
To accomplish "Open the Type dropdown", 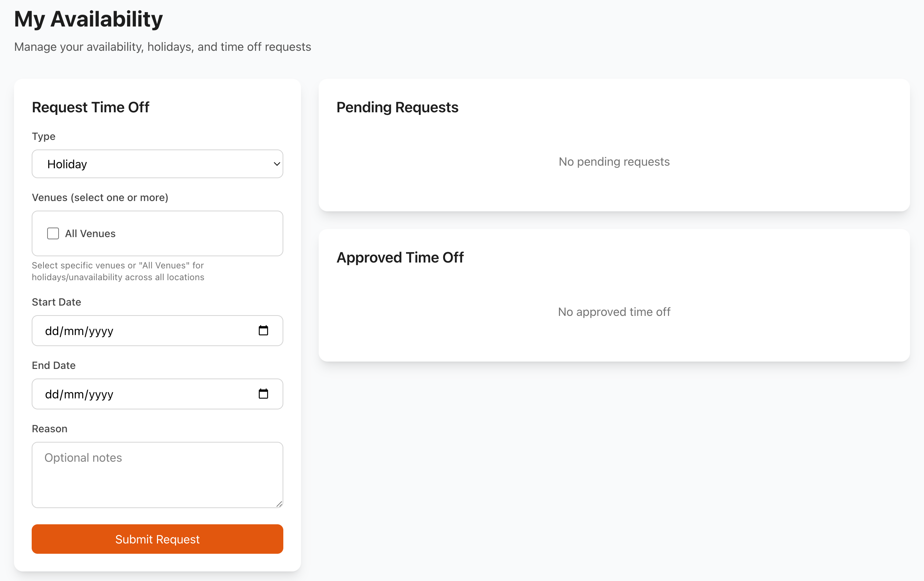I will 157,164.
